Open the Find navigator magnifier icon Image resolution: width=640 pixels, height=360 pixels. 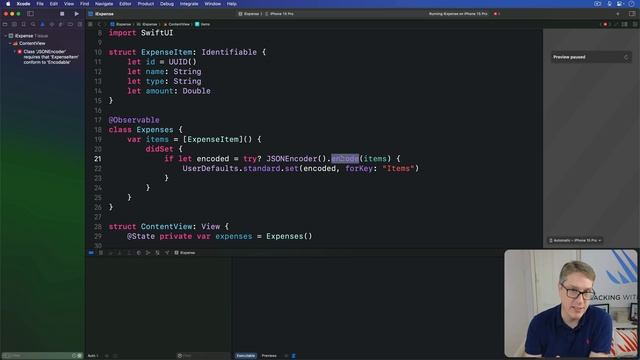click(33, 24)
